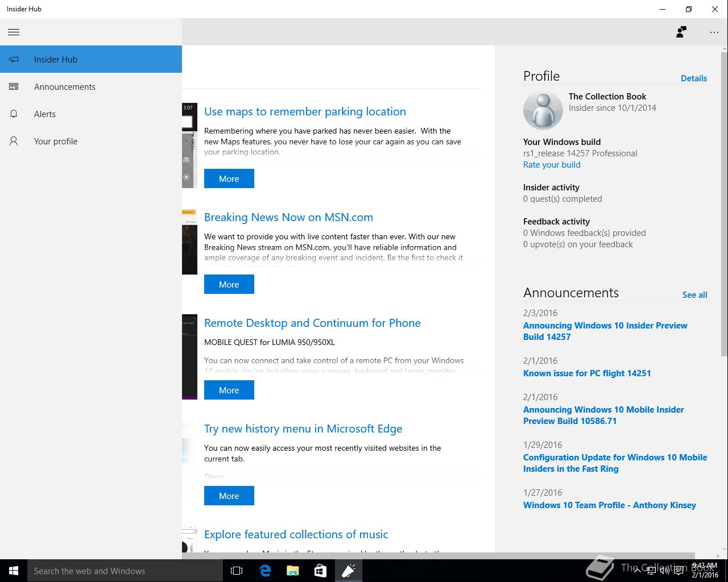The width and height of the screenshot is (728, 582).
Task: Click 'The Collection Book' profile name
Action: 607,97
